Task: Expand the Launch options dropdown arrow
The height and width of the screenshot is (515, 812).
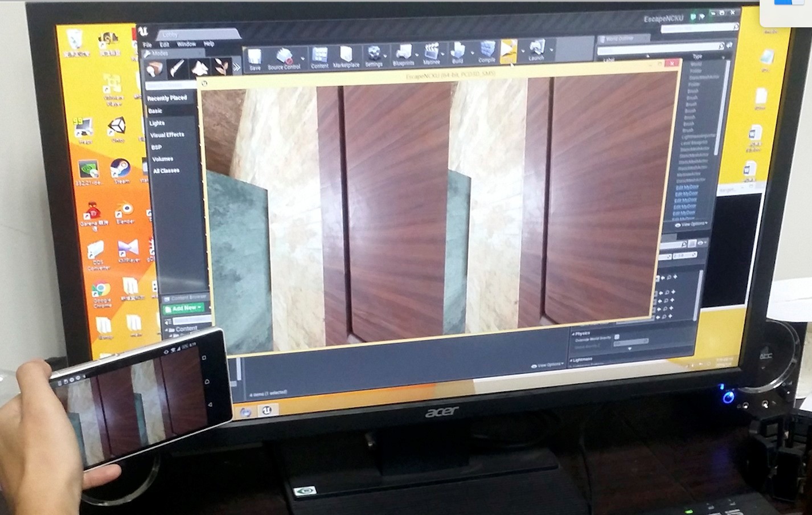Action: (551, 51)
